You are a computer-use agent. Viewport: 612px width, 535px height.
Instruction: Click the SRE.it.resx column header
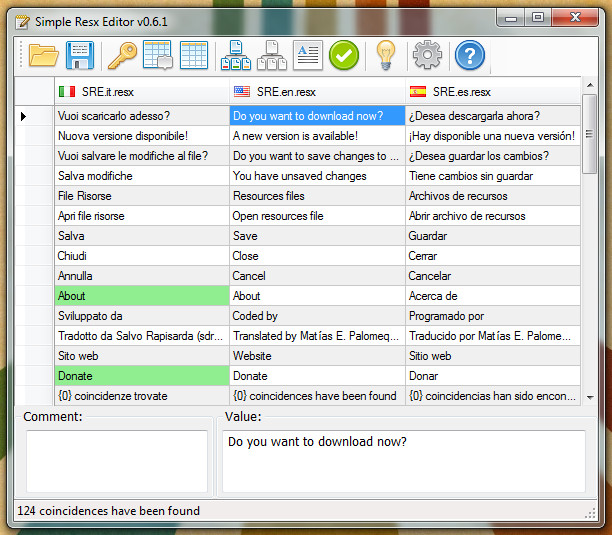142,92
